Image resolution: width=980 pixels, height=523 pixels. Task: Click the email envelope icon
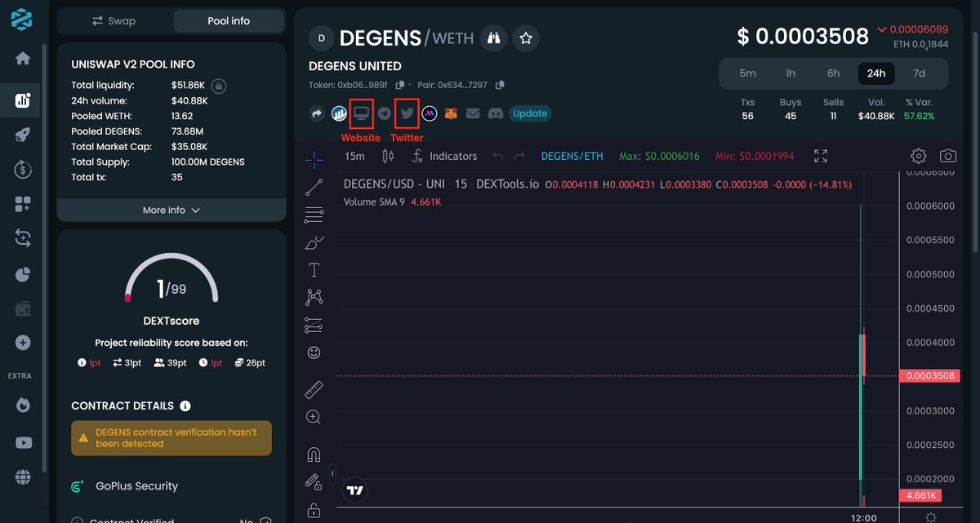coord(473,113)
